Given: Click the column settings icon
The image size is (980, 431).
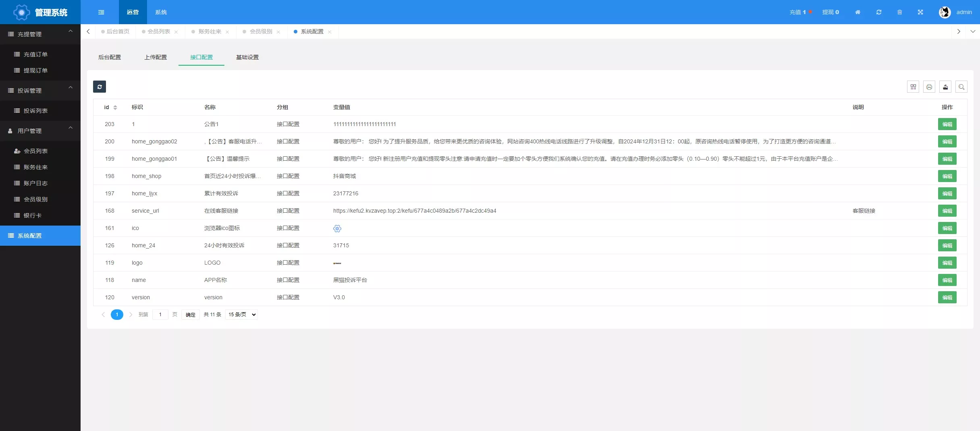Looking at the screenshot, I should point(913,87).
